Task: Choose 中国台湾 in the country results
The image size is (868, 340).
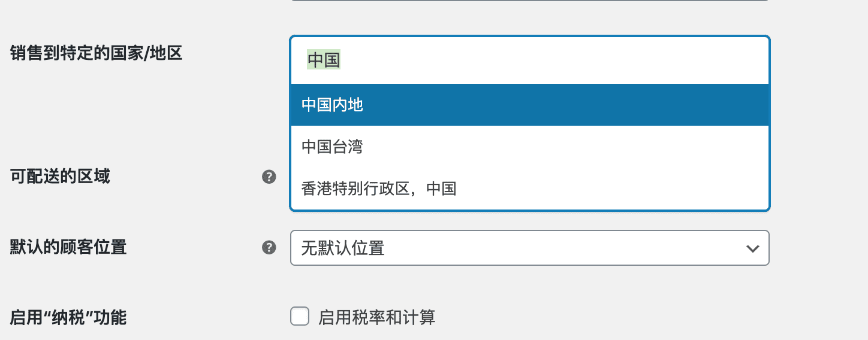Action: click(x=333, y=147)
